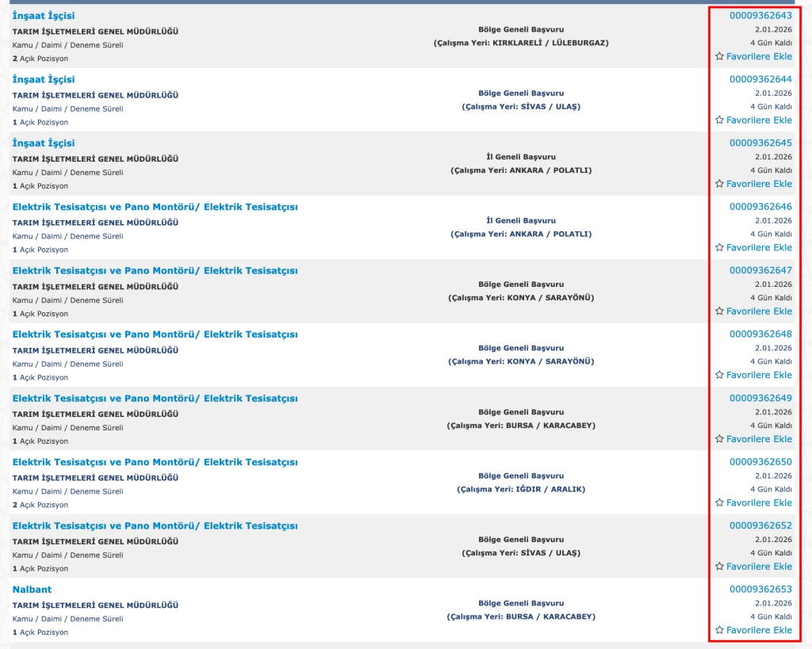Open Elektrik Tesisatçısı job in Ankara / Polatlı
Viewport: 812px width, 649px height.
coord(155,207)
